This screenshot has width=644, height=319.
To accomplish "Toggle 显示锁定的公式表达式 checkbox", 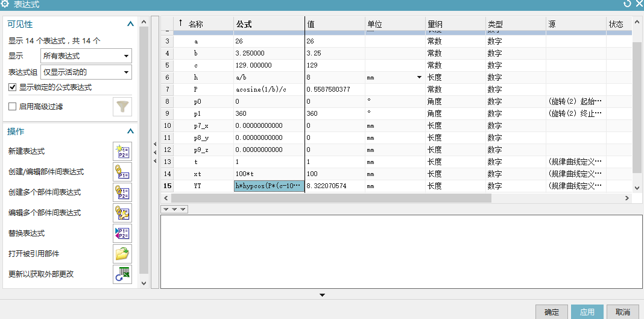I will coord(13,87).
